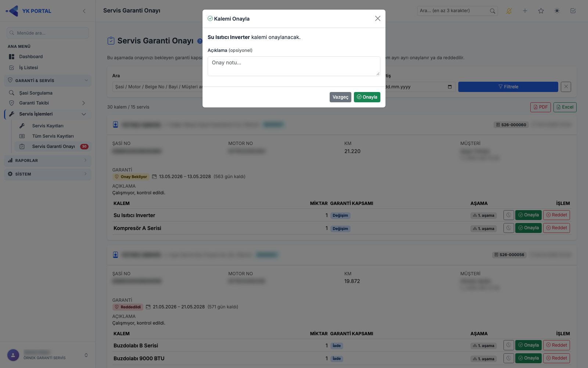Export list as PDF
Screen dimensions: 588x368
[x=541, y=107]
